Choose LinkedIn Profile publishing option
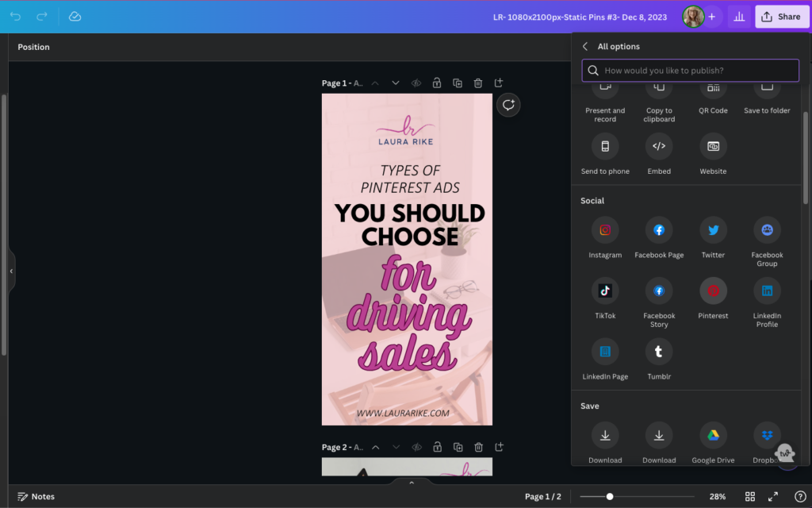Image resolution: width=812 pixels, height=508 pixels. [x=767, y=291]
